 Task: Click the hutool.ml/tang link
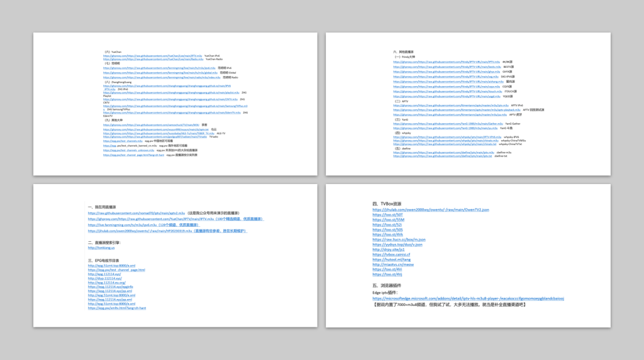pyautogui.click(x=391, y=259)
